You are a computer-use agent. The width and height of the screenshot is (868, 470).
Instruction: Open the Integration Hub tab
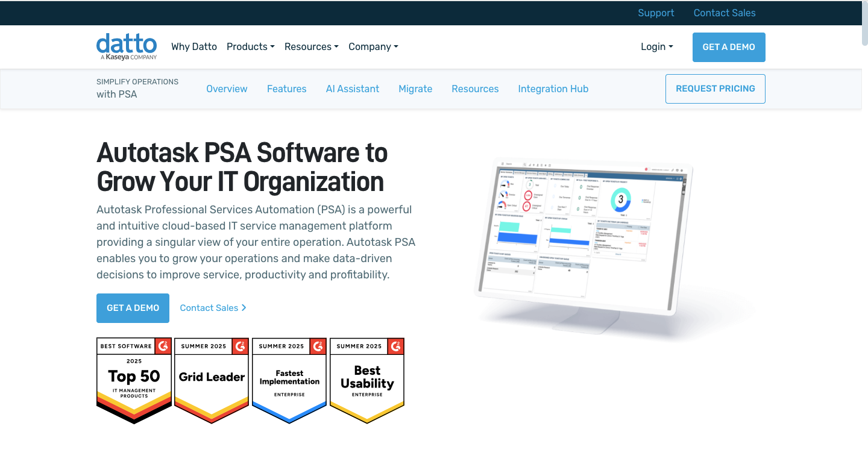[553, 89]
